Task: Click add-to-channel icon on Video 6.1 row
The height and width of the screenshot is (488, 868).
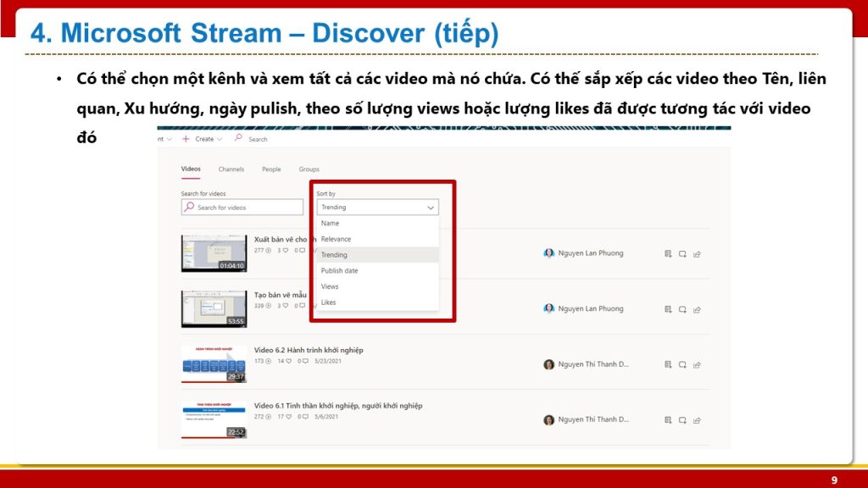Action: pyautogui.click(x=682, y=420)
